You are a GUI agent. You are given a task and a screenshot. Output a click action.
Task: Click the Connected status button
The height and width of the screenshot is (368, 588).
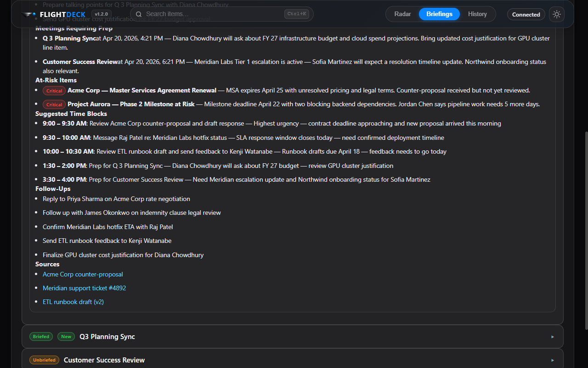[x=526, y=14]
